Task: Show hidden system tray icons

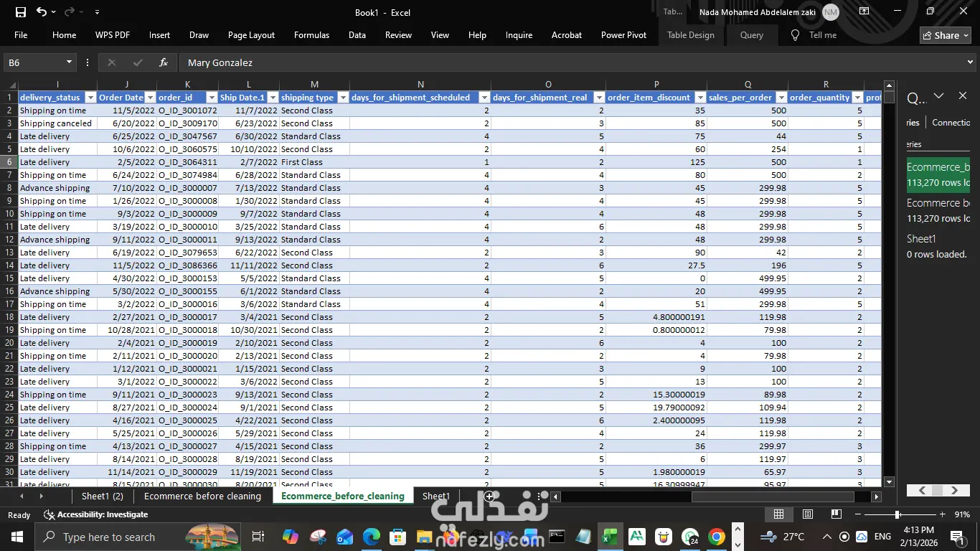Action: [x=826, y=537]
